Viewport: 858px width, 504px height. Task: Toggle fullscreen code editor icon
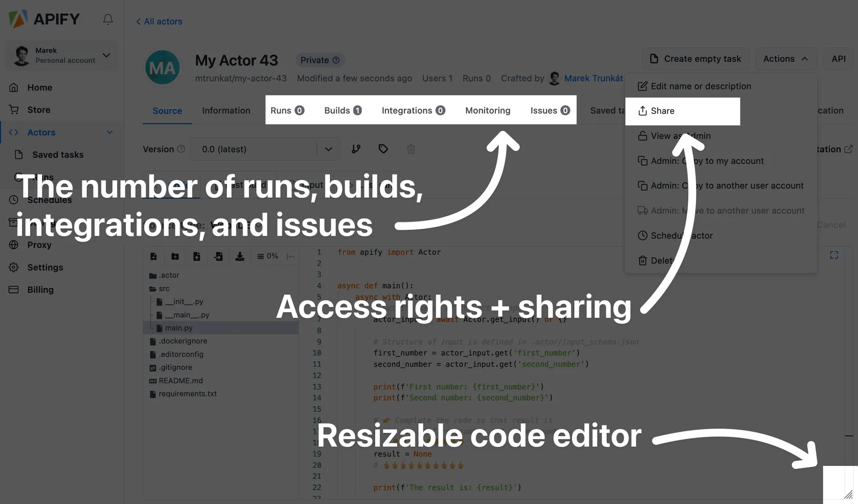tap(834, 255)
